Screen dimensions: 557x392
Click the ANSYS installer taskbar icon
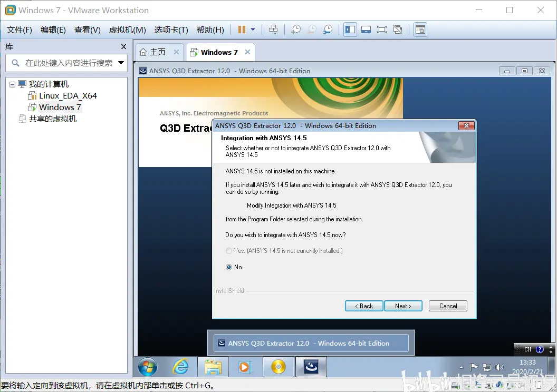(311, 367)
